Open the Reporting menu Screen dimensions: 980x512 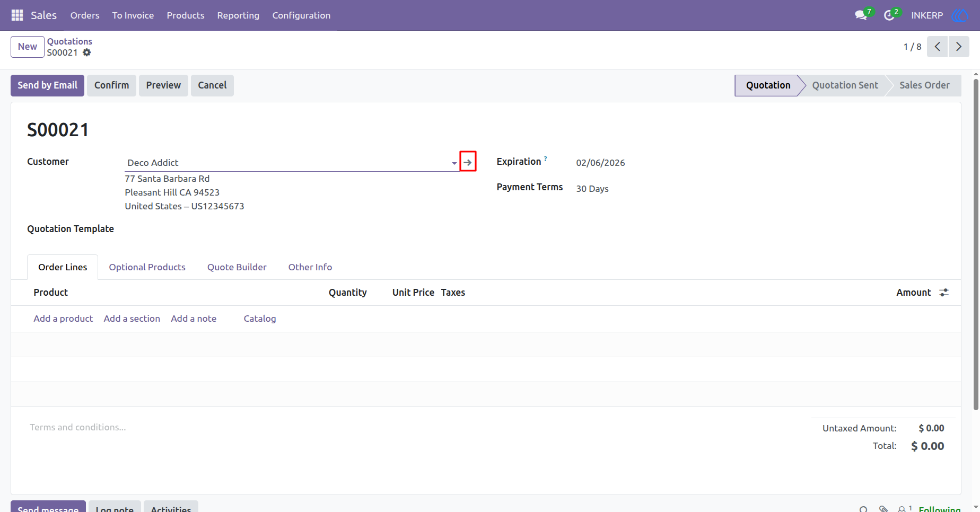[238, 15]
